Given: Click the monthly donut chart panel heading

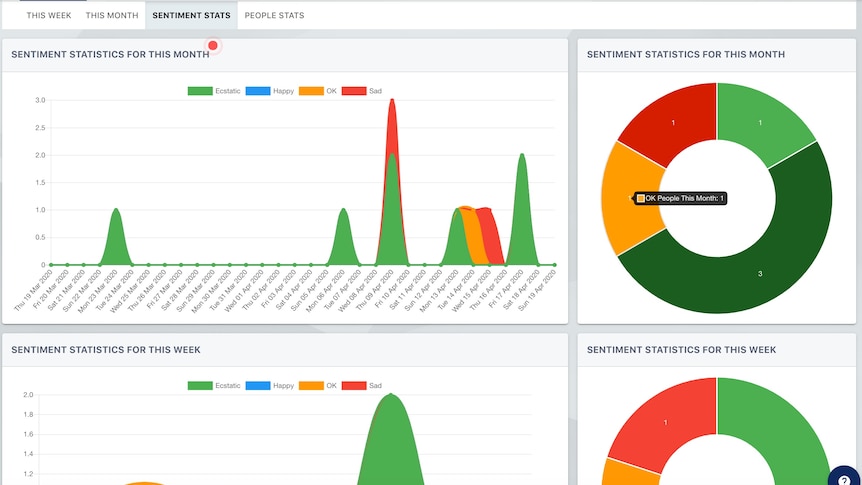Looking at the screenshot, I should click(686, 54).
